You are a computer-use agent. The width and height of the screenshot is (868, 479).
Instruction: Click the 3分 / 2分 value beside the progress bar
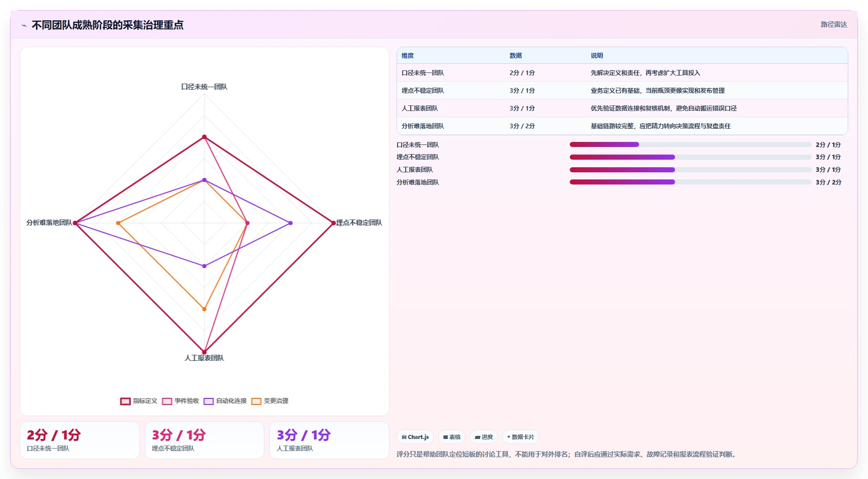pyautogui.click(x=828, y=182)
